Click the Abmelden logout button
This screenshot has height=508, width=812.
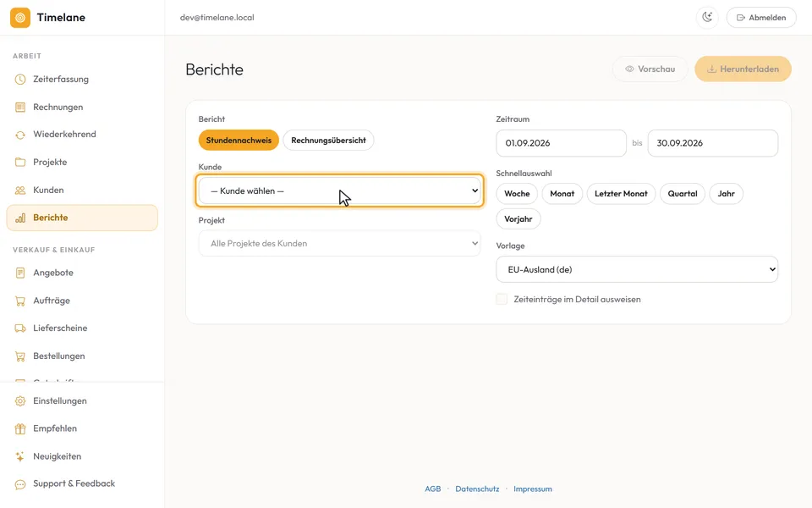(x=761, y=18)
